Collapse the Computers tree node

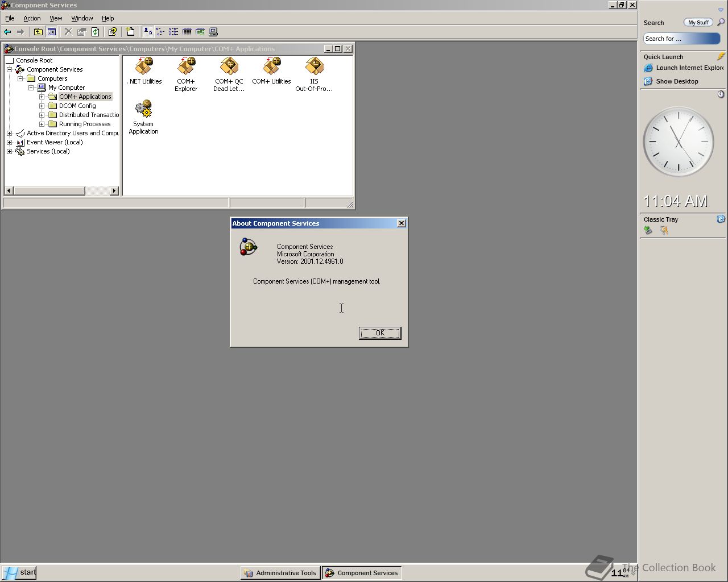pyautogui.click(x=20, y=78)
